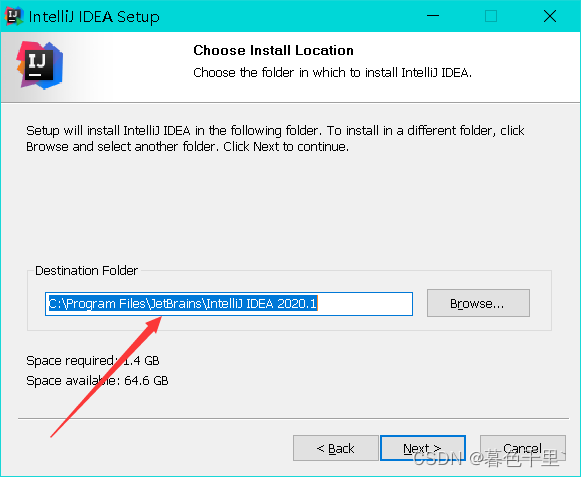Click the Space required text
Screen dimensions: 581x477
(x=93, y=361)
